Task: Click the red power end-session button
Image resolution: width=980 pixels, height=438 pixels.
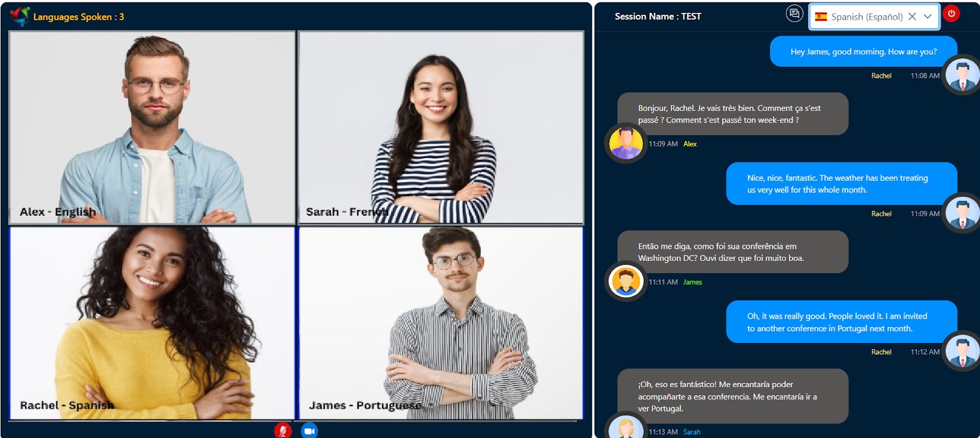Action: click(951, 13)
